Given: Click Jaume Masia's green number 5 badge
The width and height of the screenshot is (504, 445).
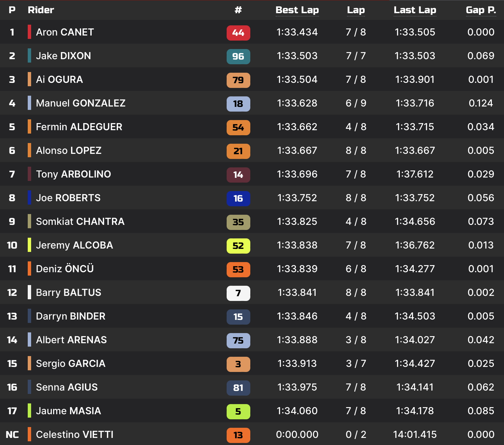Looking at the screenshot, I should coord(238,412).
